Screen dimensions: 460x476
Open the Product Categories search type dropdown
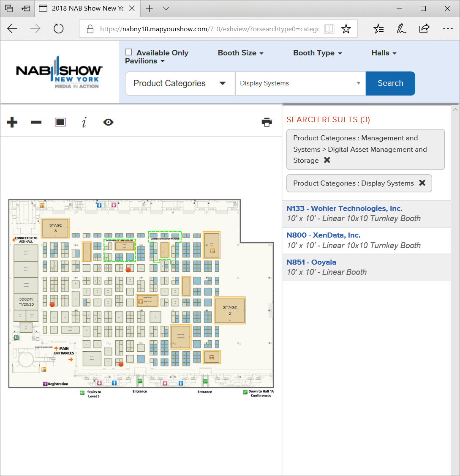pyautogui.click(x=180, y=83)
